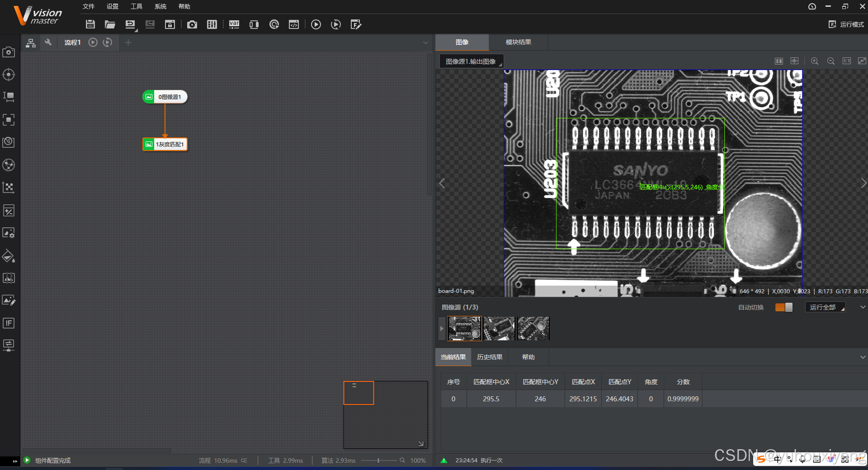Open the 文件 menu
This screenshot has width=868, height=470.
click(x=89, y=6)
